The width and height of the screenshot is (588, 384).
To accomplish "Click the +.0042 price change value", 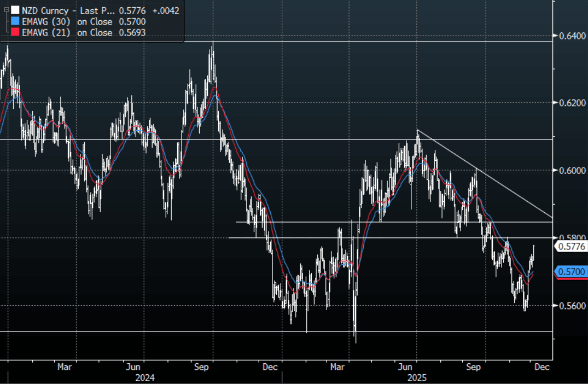I will click(166, 10).
